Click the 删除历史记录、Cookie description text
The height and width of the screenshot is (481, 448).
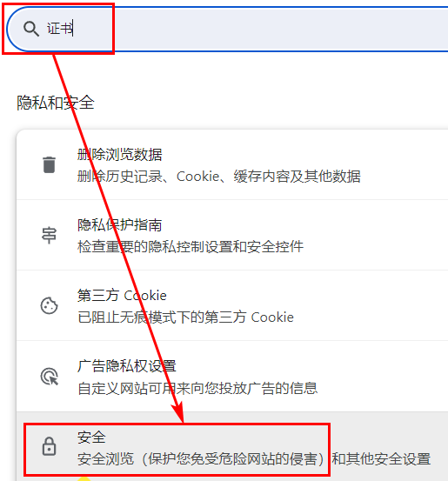coord(219,177)
